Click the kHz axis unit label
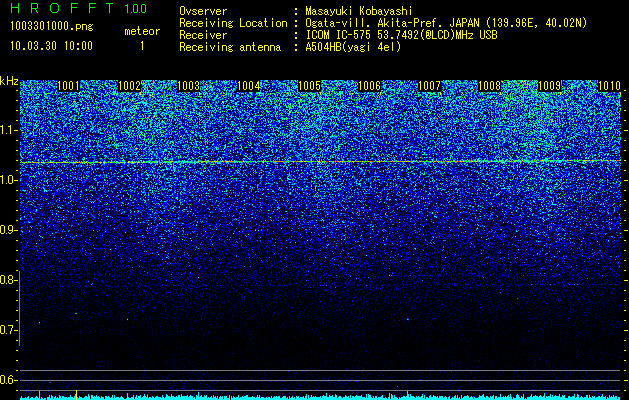Image resolution: width=629 pixels, height=400 pixels. [x=9, y=81]
